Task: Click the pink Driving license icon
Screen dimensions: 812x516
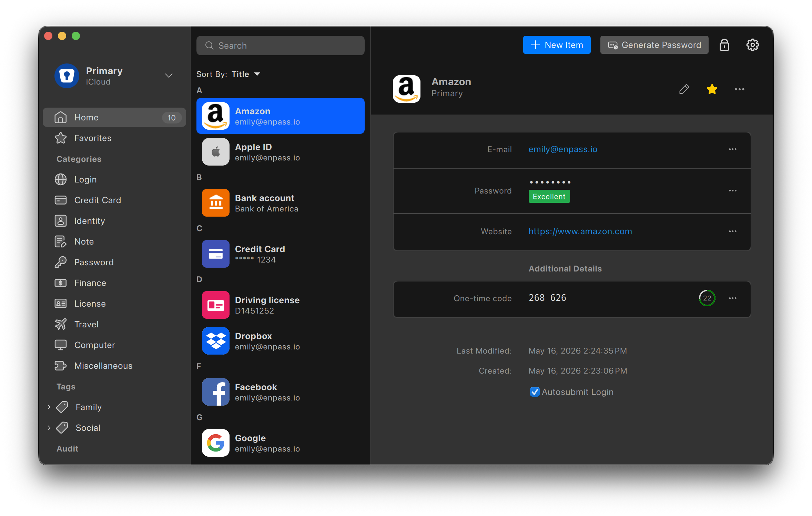Action: [x=216, y=305]
